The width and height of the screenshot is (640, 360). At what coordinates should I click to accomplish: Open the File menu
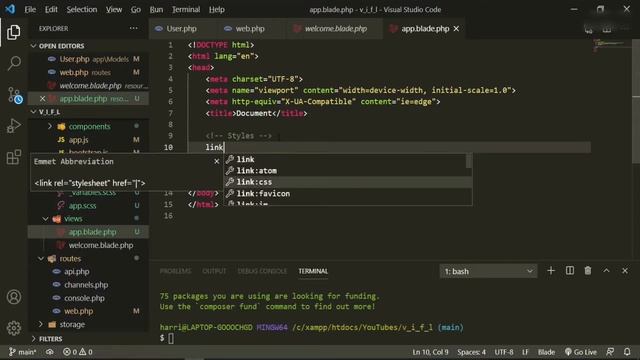(30, 9)
